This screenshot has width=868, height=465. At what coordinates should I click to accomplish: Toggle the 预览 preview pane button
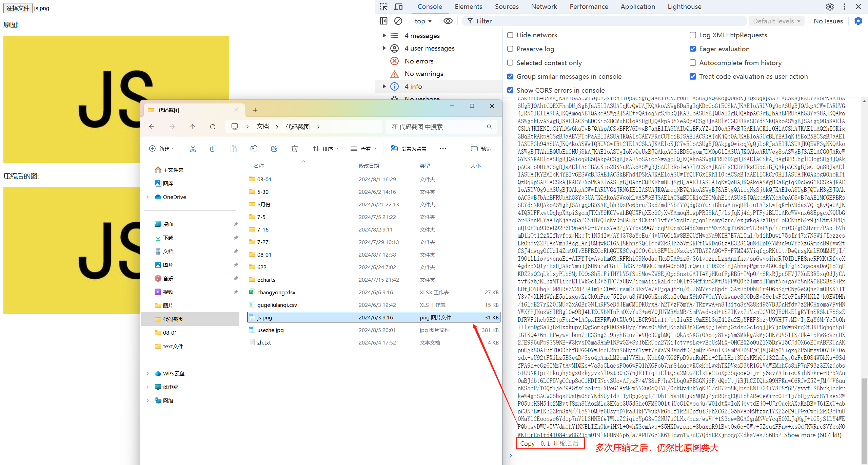[x=481, y=149]
